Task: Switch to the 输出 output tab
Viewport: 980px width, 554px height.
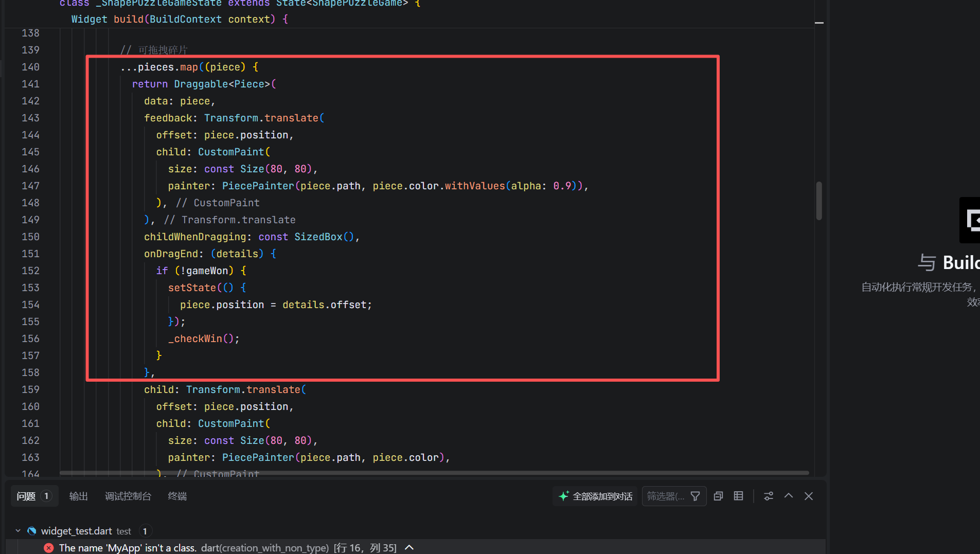Action: (x=78, y=496)
